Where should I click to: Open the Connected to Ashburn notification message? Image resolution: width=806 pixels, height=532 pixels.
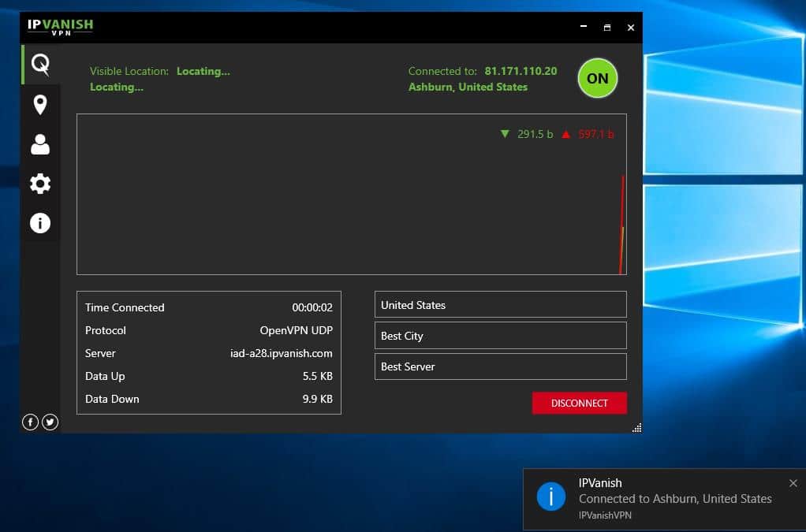675,499
